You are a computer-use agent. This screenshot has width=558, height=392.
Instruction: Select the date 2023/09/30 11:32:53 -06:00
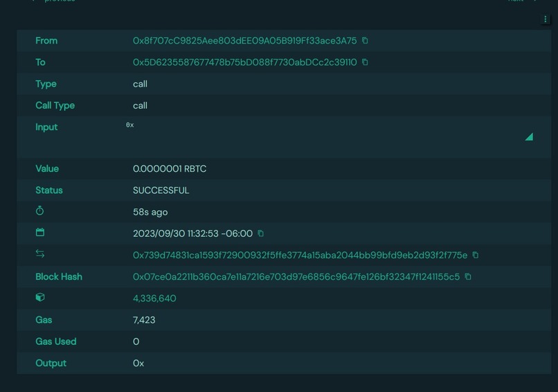[192, 233]
